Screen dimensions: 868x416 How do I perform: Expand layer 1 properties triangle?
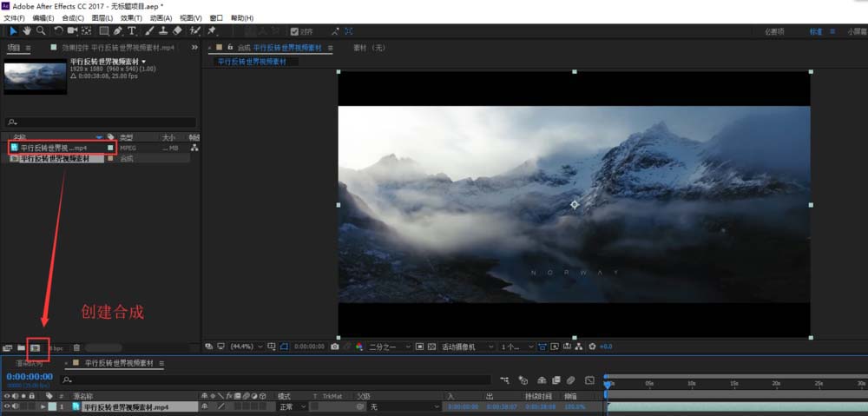(43, 406)
